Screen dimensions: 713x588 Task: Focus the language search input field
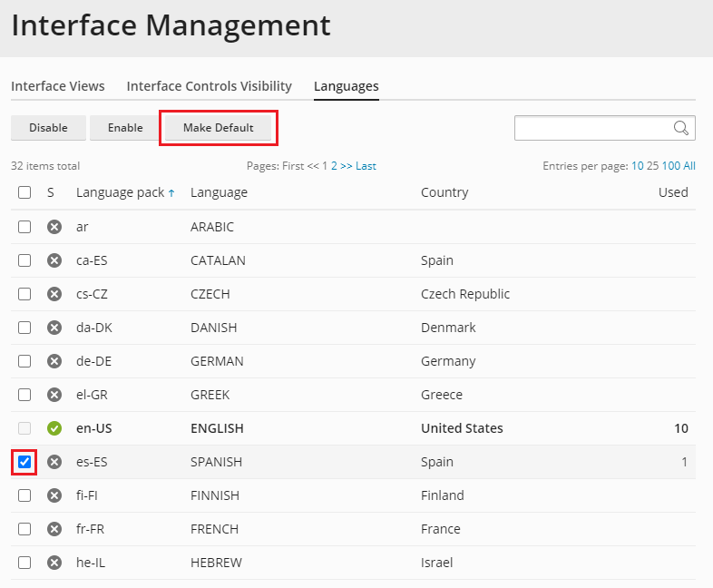click(593, 128)
